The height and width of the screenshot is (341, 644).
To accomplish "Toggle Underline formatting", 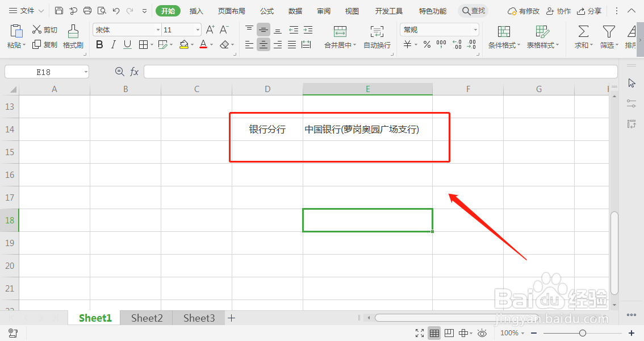I will pos(127,44).
